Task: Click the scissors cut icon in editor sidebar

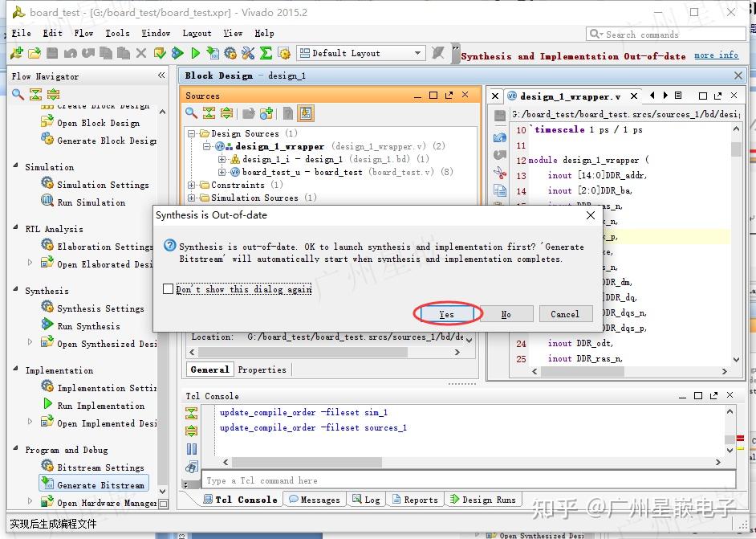Action: click(500, 173)
